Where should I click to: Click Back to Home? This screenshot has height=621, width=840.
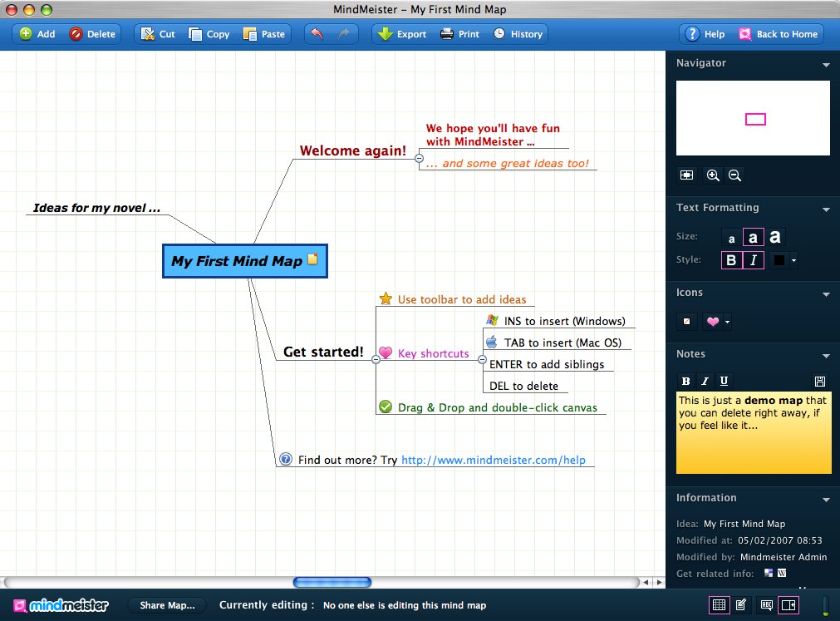coord(779,34)
